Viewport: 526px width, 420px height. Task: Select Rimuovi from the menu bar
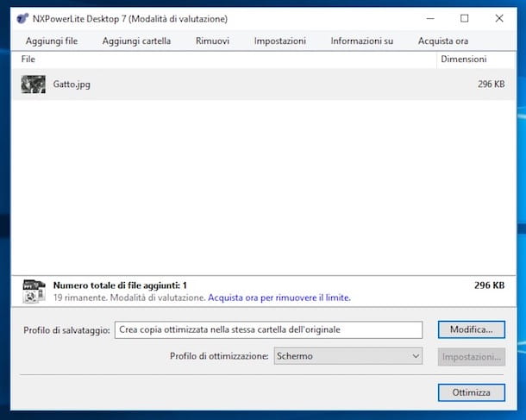[212, 41]
